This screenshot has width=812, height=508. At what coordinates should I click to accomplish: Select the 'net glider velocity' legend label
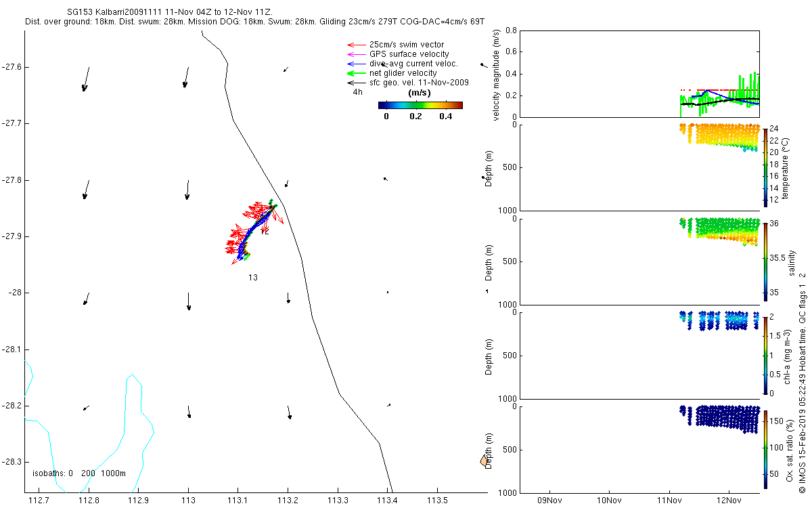(x=403, y=73)
